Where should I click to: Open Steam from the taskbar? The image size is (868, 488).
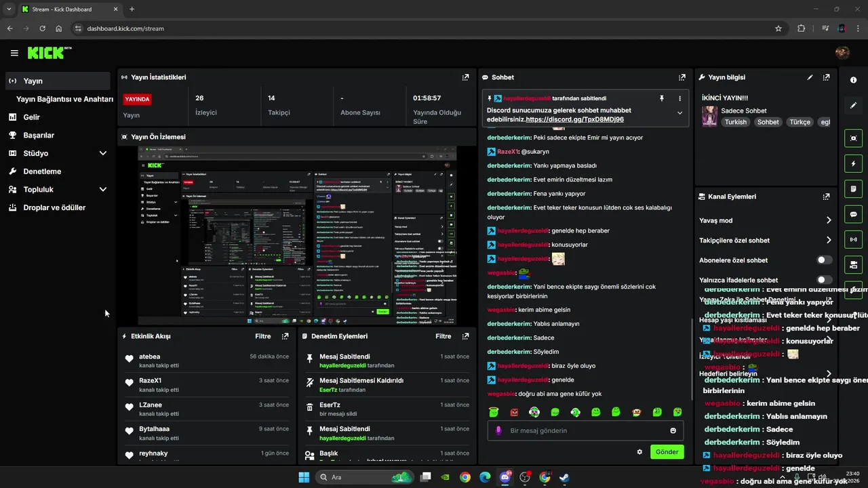[x=564, y=477]
